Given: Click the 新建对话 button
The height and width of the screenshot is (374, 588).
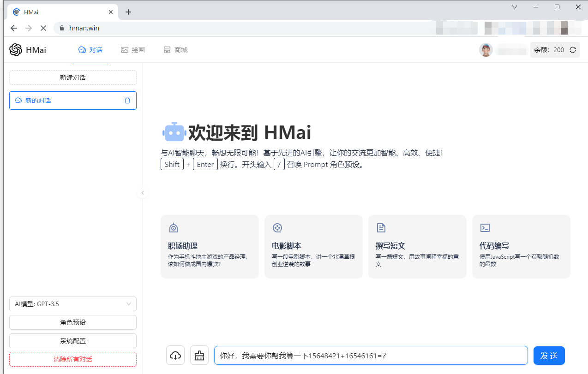Looking at the screenshot, I should [x=72, y=77].
